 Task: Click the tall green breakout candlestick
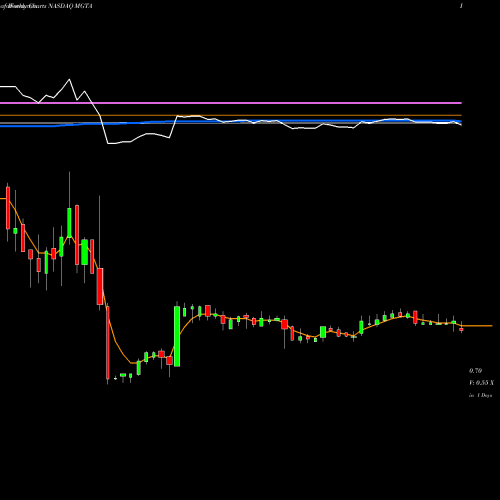177,336
